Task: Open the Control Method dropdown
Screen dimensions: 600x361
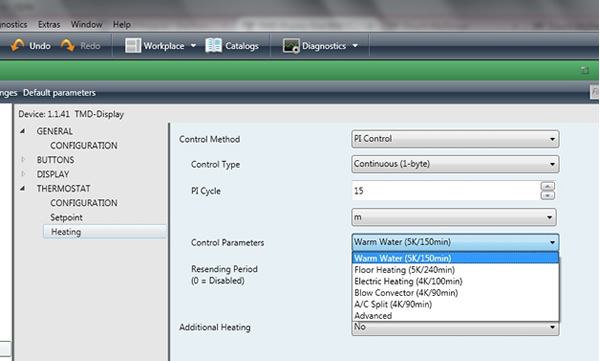Action: click(455, 139)
